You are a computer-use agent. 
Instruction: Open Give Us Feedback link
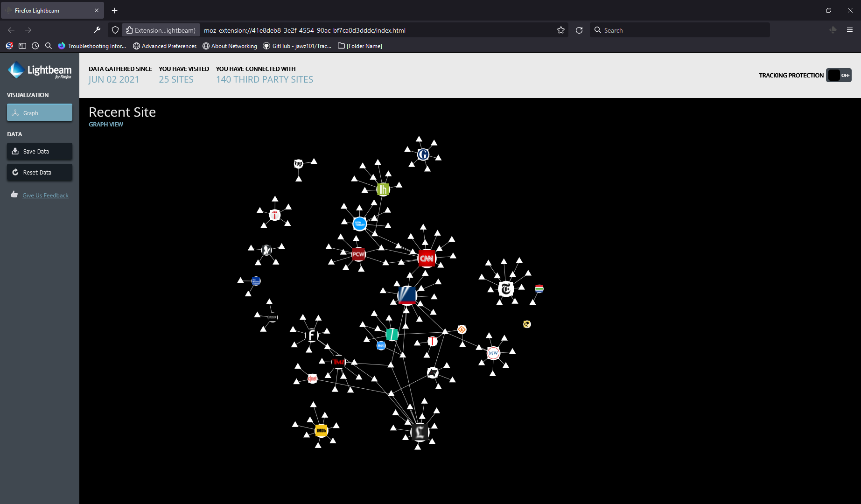45,196
